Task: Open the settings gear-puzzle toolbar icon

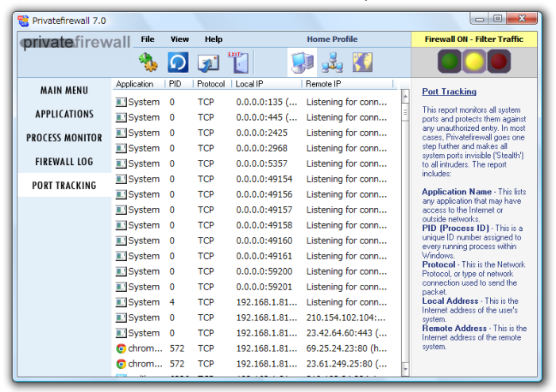Action: [x=149, y=63]
